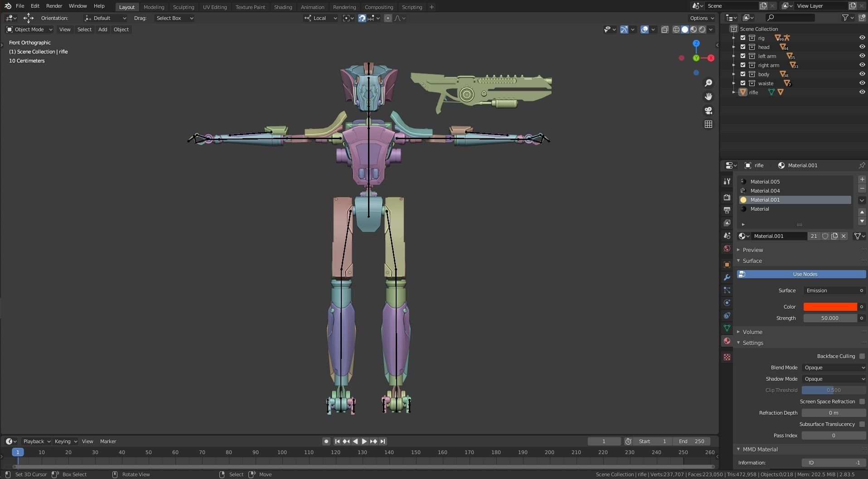Image resolution: width=868 pixels, height=479 pixels.
Task: Open the Object Data green triangle tab
Action: tap(727, 328)
